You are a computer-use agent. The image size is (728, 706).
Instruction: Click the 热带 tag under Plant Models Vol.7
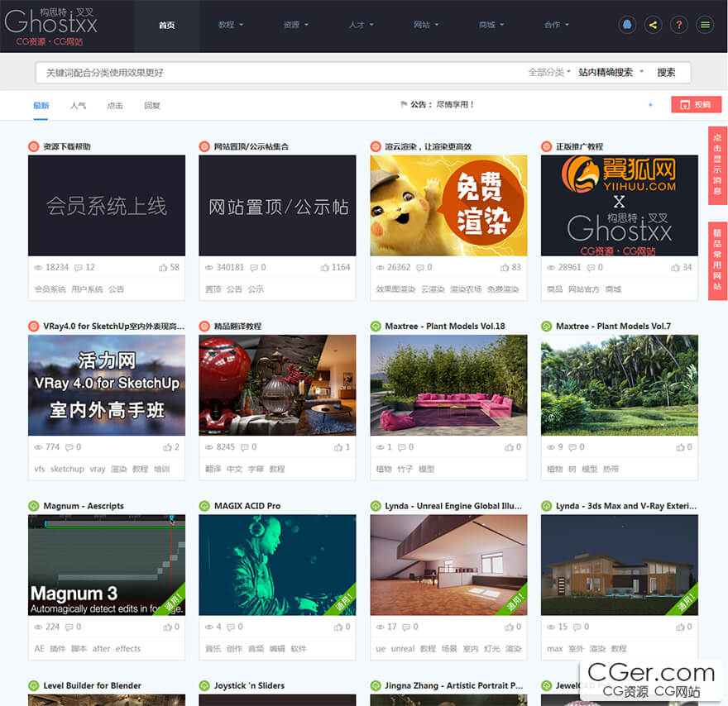pyautogui.click(x=611, y=469)
